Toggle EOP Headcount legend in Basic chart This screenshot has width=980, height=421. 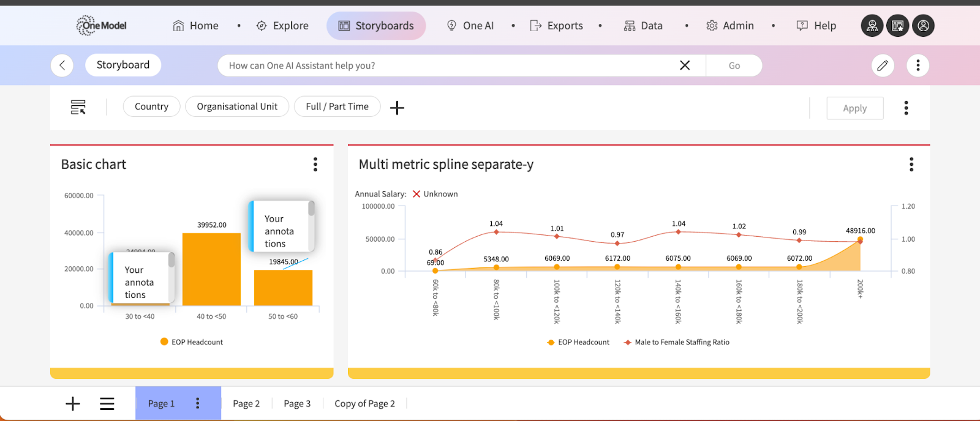[192, 342]
